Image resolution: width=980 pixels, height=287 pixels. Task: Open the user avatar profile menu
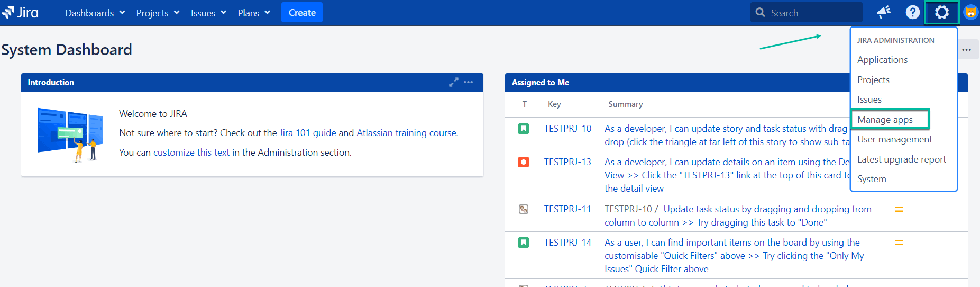click(x=972, y=12)
